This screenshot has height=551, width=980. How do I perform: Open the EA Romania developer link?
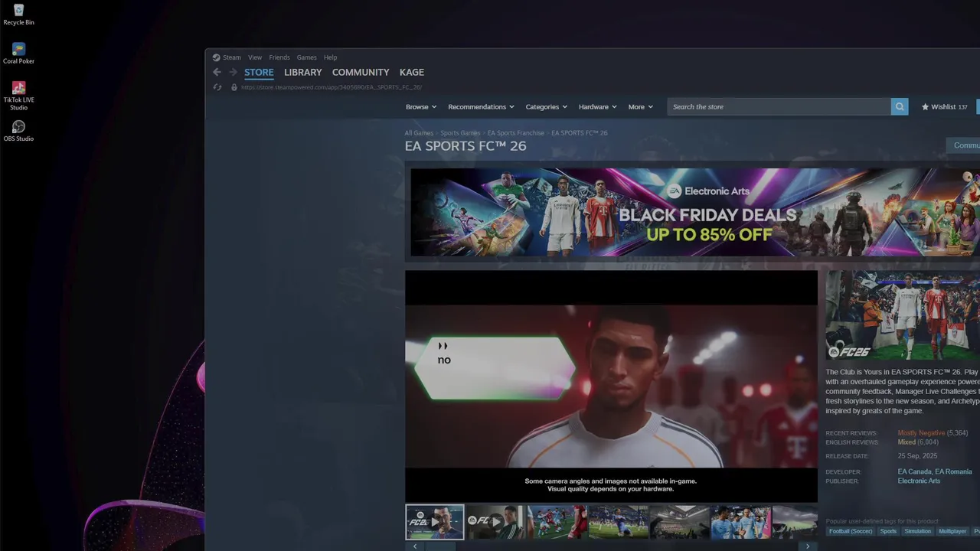(953, 472)
